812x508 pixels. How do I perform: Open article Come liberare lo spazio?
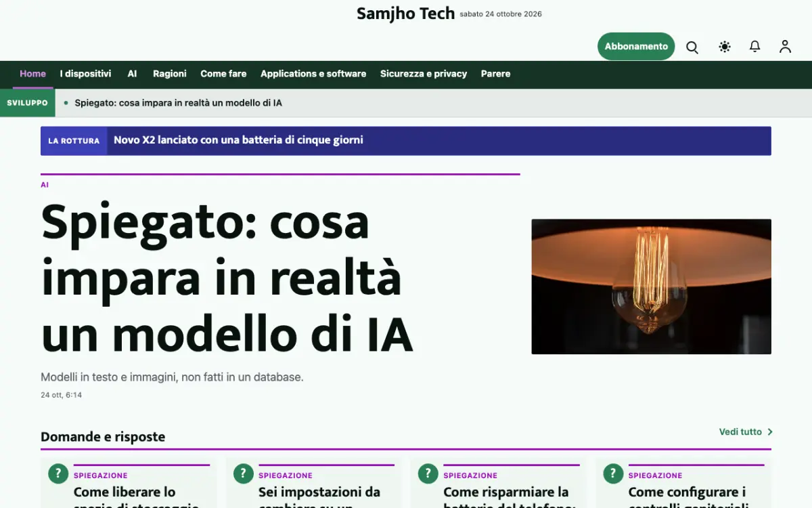136,497
